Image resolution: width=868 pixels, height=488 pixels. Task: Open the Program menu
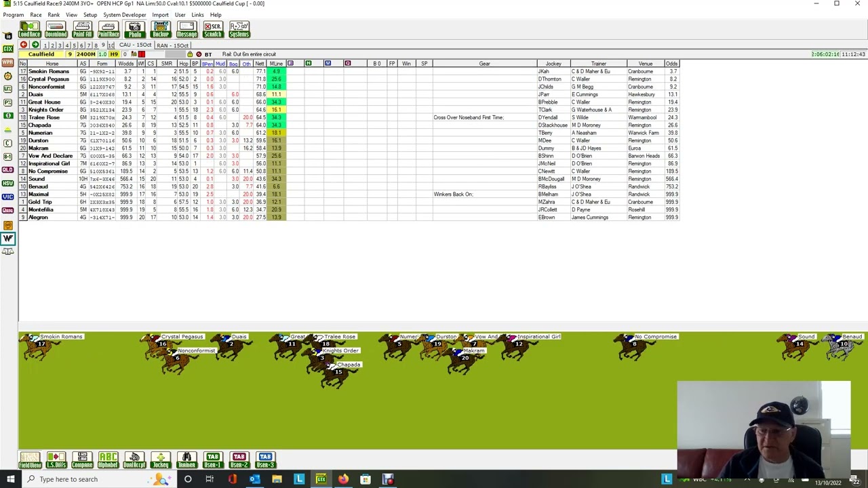click(x=13, y=14)
